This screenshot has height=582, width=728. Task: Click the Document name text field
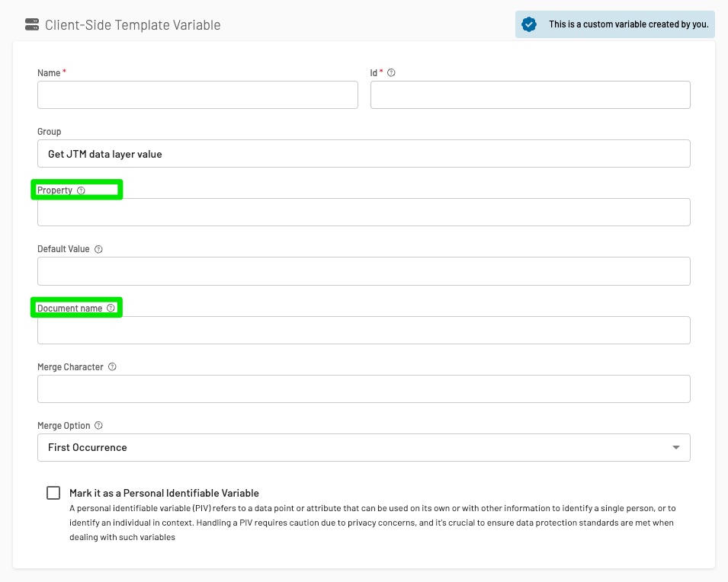pyautogui.click(x=364, y=331)
